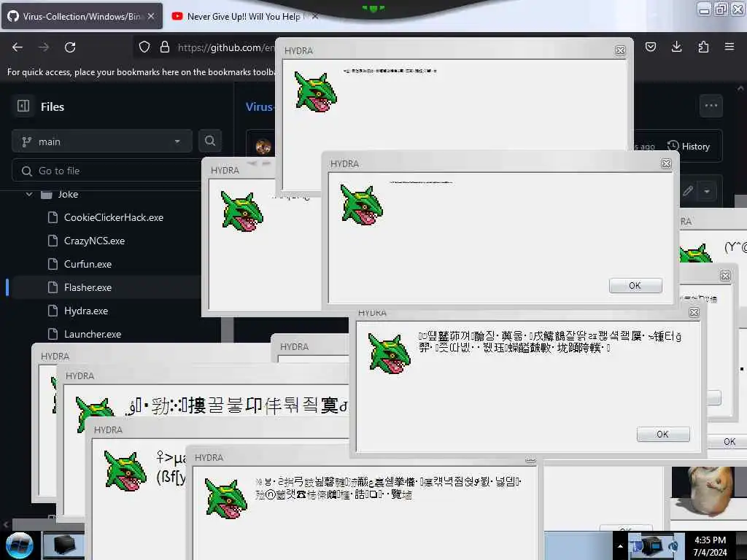Image resolution: width=747 pixels, height=560 pixels.
Task: Close the topmost HYDRA dialog
Action: tap(620, 50)
